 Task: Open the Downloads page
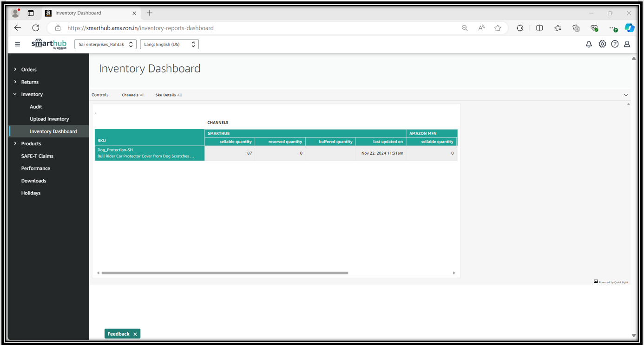point(33,181)
